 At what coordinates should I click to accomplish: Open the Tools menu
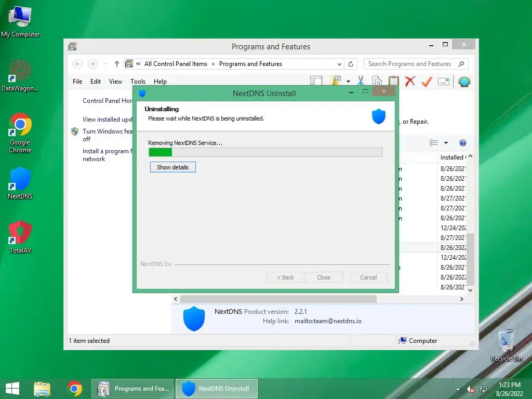(x=138, y=82)
